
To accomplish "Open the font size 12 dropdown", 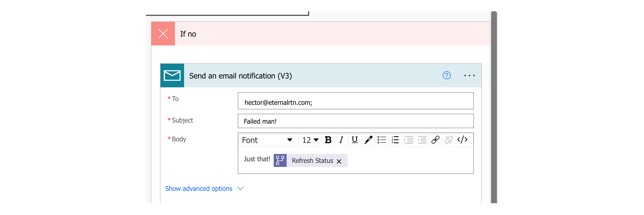I will click(310, 140).
